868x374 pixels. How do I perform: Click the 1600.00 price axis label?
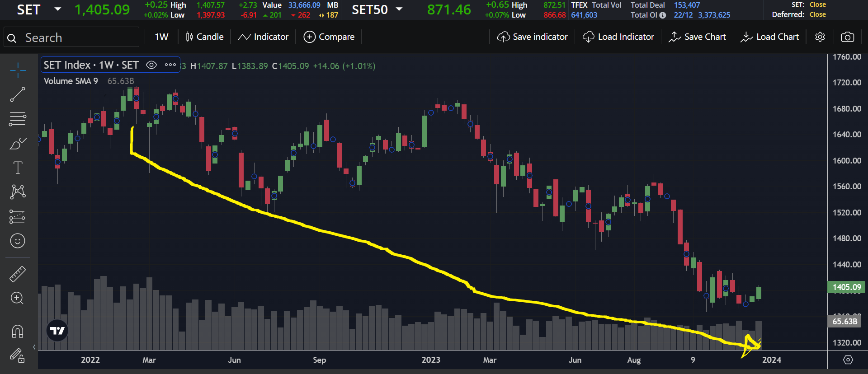tap(847, 161)
